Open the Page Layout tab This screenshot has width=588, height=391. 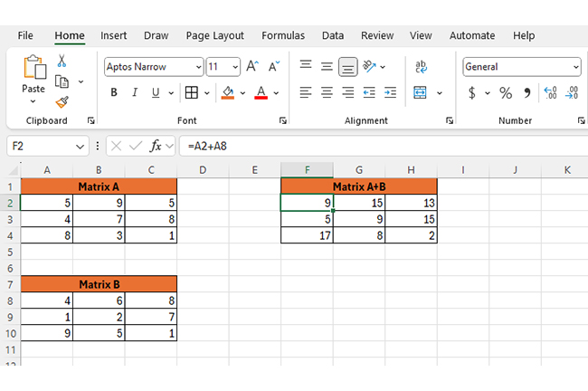click(x=214, y=35)
